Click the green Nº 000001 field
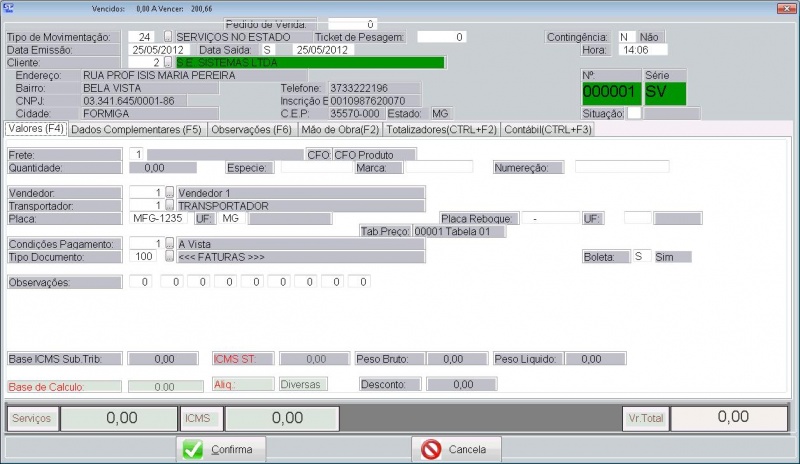The image size is (800, 464). [610, 93]
